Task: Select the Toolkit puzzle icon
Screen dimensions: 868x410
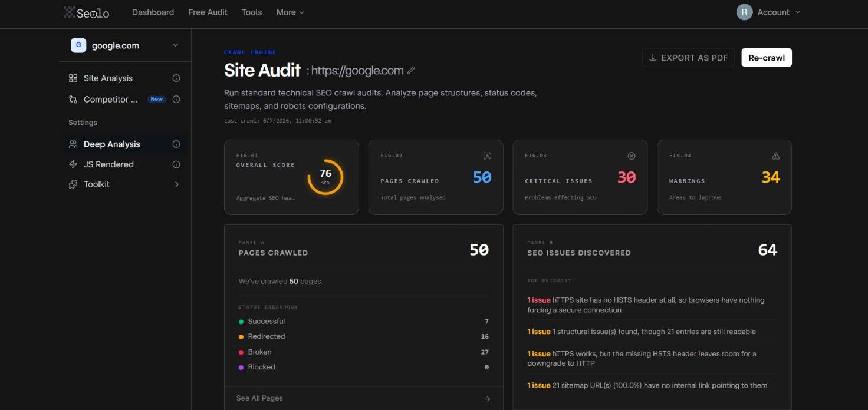Action: click(x=73, y=184)
